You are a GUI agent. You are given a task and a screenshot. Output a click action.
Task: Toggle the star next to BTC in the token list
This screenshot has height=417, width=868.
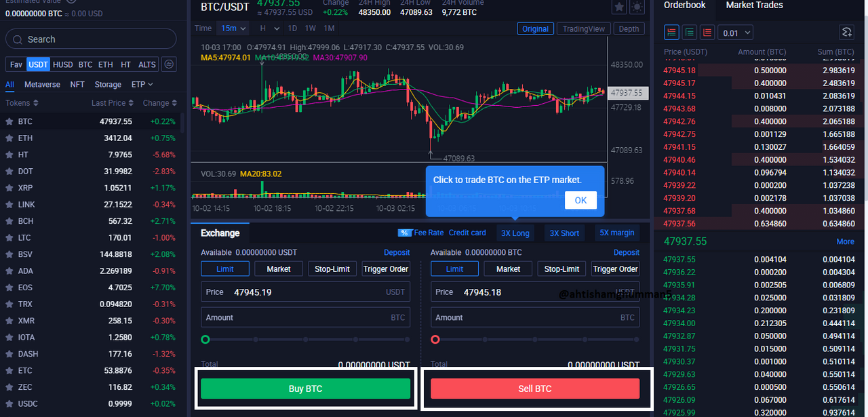click(x=9, y=121)
